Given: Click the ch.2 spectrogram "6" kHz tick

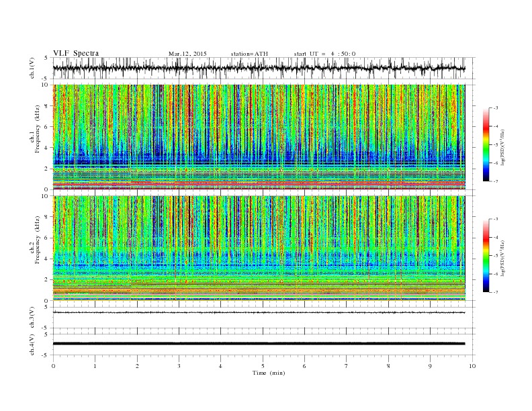Looking at the screenshot, I should tap(47, 238).
